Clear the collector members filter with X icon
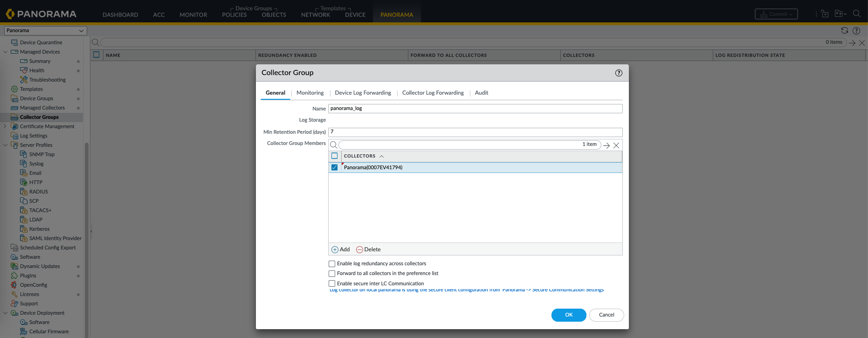Image resolution: width=868 pixels, height=338 pixels. [616, 145]
